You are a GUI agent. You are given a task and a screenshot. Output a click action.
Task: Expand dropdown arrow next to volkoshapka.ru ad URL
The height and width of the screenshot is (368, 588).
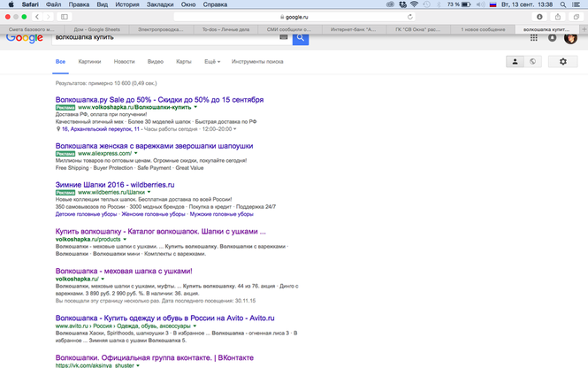(195, 107)
